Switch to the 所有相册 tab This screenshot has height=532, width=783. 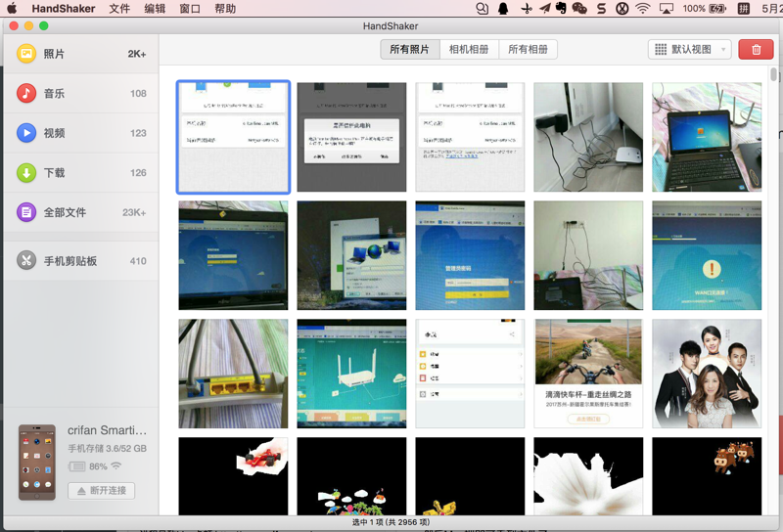click(528, 50)
